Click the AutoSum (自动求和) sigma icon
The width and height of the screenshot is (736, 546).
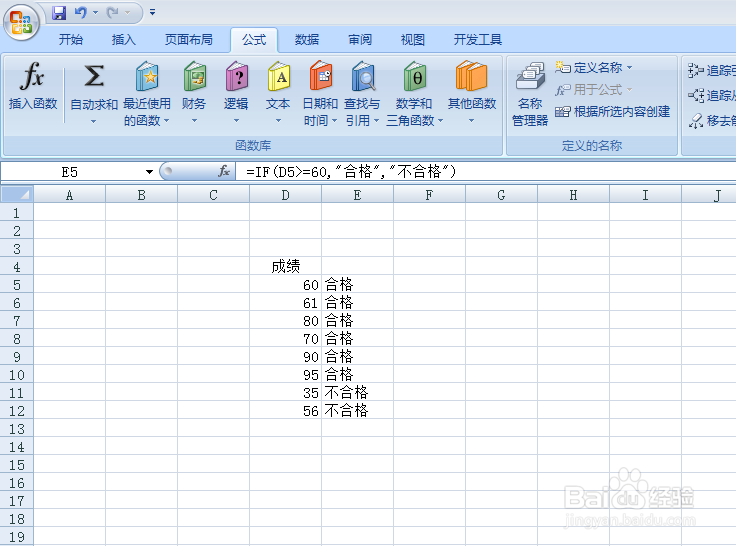[94, 76]
